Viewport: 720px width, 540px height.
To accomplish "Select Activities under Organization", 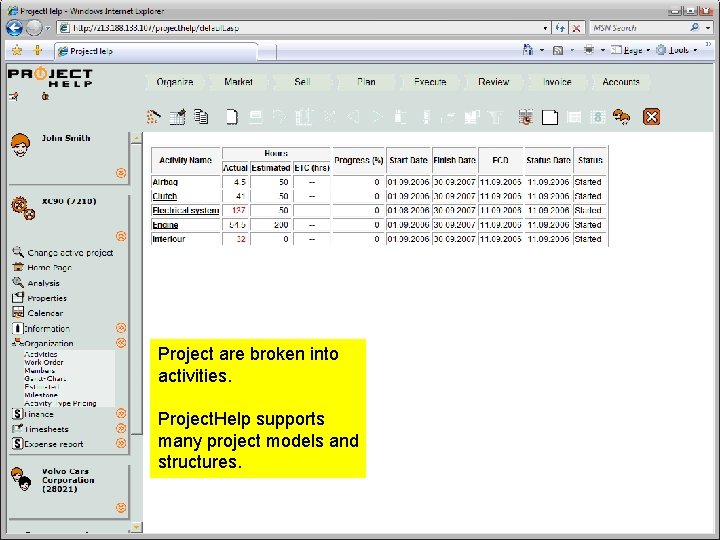I will click(x=41, y=354).
